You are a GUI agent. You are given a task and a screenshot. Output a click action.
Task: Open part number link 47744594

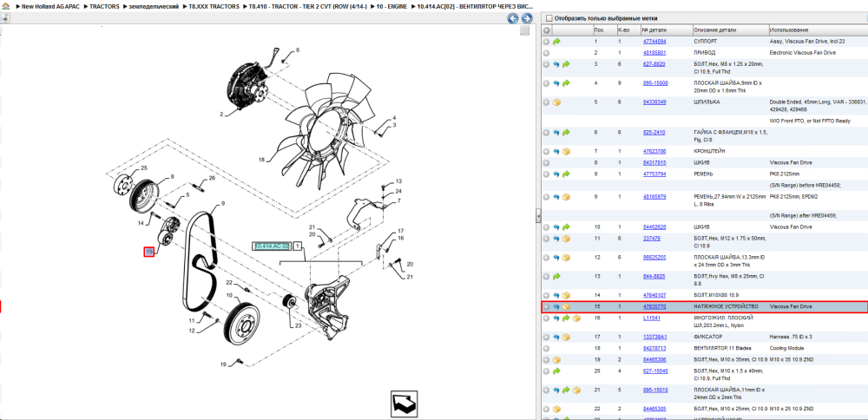[x=654, y=42]
